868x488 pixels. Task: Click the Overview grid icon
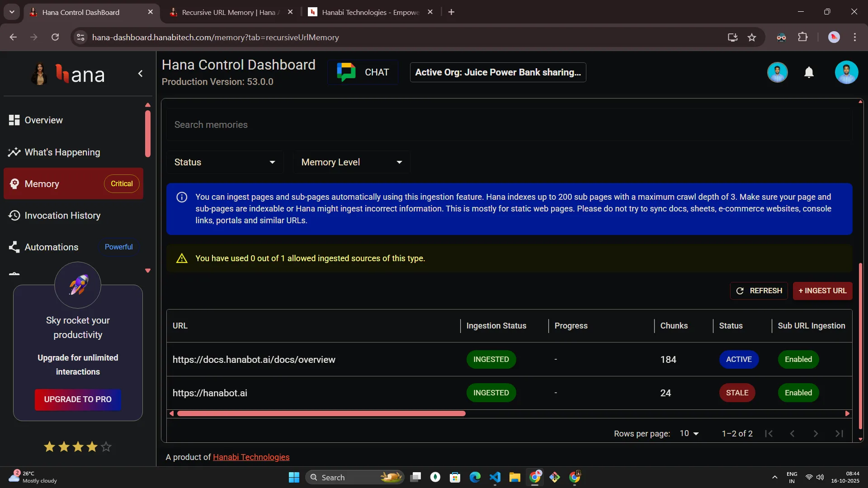(x=14, y=120)
